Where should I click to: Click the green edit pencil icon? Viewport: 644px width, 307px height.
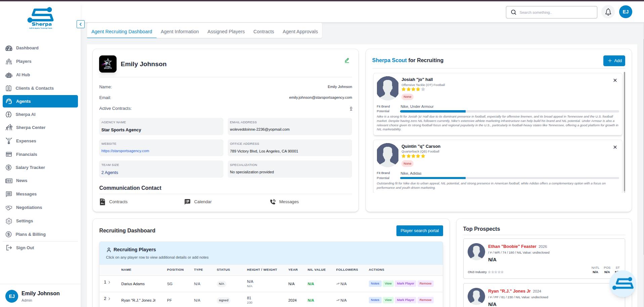pyautogui.click(x=347, y=60)
